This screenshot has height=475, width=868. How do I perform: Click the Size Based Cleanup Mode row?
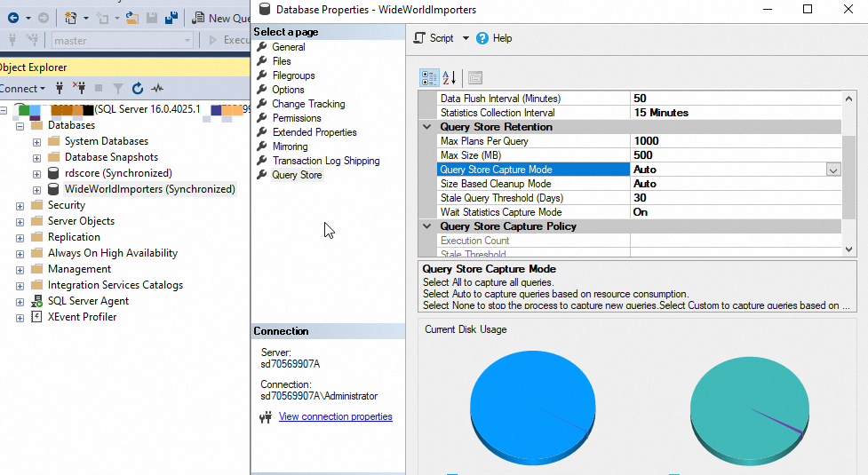click(x=639, y=184)
